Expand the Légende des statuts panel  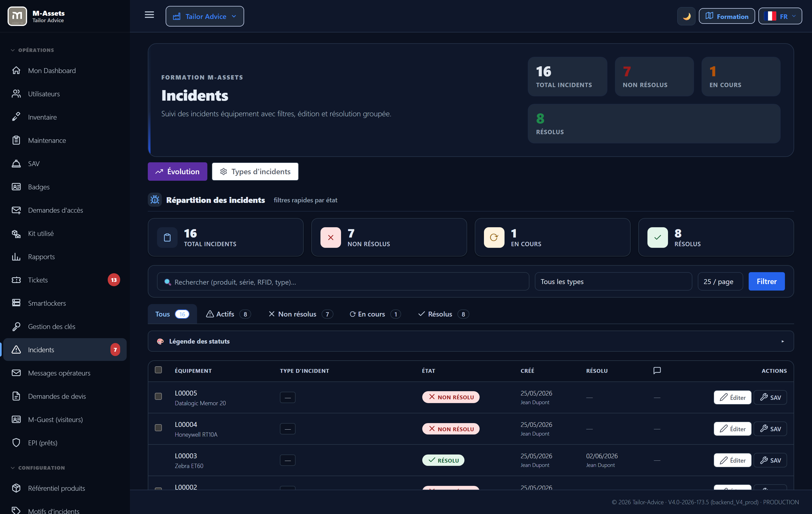pyautogui.click(x=471, y=341)
